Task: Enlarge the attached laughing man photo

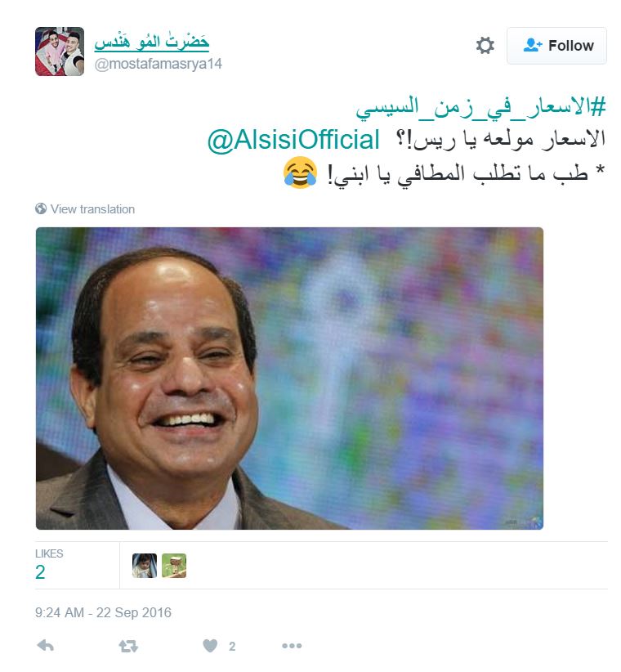Action: tap(289, 379)
